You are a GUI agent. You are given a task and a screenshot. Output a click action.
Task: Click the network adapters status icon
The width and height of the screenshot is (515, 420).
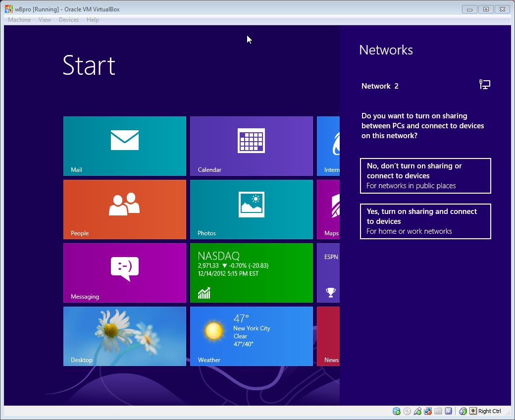(x=428, y=411)
